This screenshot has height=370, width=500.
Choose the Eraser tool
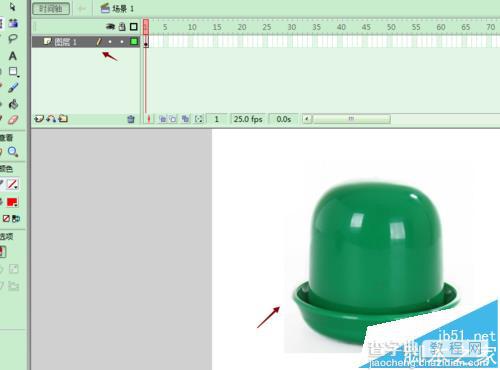[x=13, y=120]
